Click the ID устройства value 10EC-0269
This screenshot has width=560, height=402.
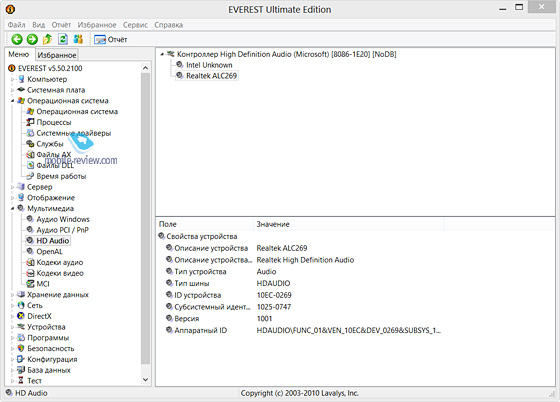coord(274,295)
